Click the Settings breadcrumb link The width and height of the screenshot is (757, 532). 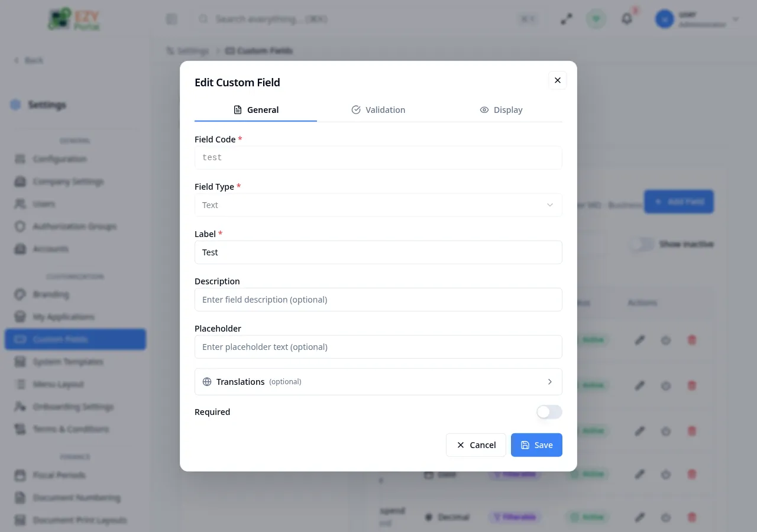coord(187,51)
